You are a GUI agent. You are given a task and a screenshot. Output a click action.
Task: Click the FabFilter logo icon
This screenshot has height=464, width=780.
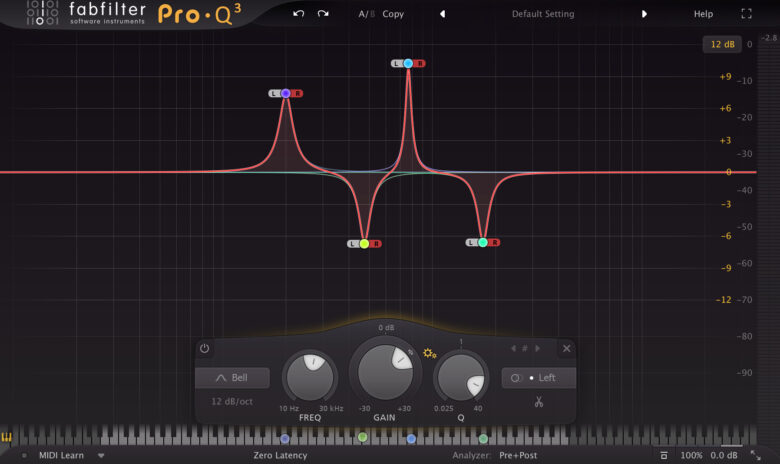(42, 12)
